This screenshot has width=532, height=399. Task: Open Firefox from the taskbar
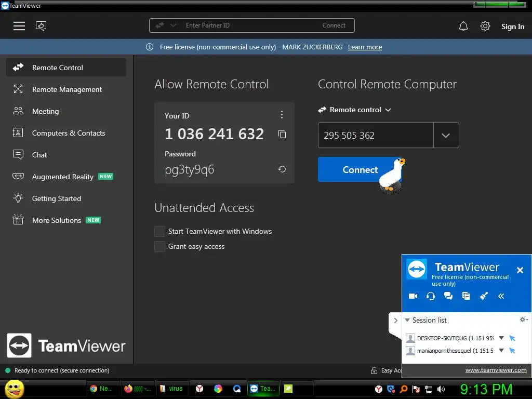(x=137, y=389)
